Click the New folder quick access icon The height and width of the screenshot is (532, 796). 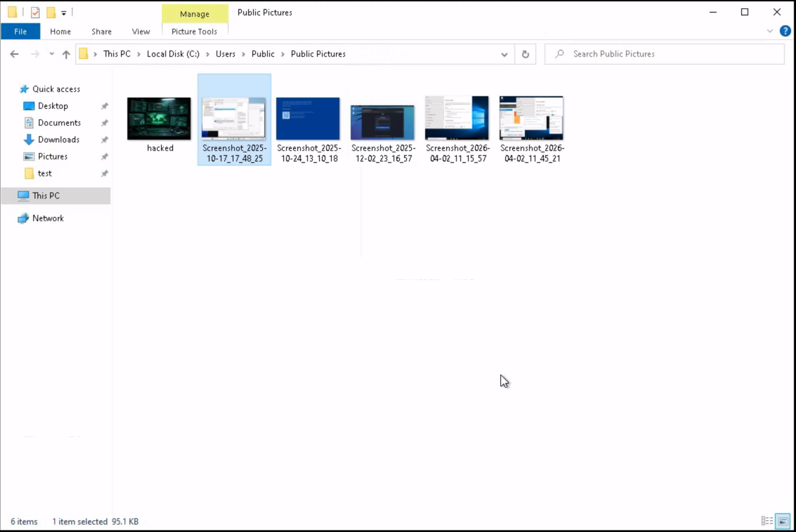(x=51, y=13)
